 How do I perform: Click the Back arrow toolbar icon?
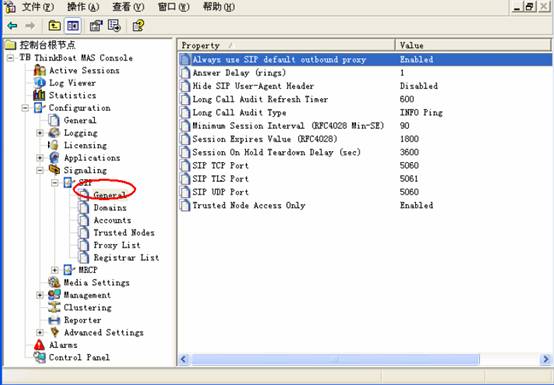click(12, 25)
